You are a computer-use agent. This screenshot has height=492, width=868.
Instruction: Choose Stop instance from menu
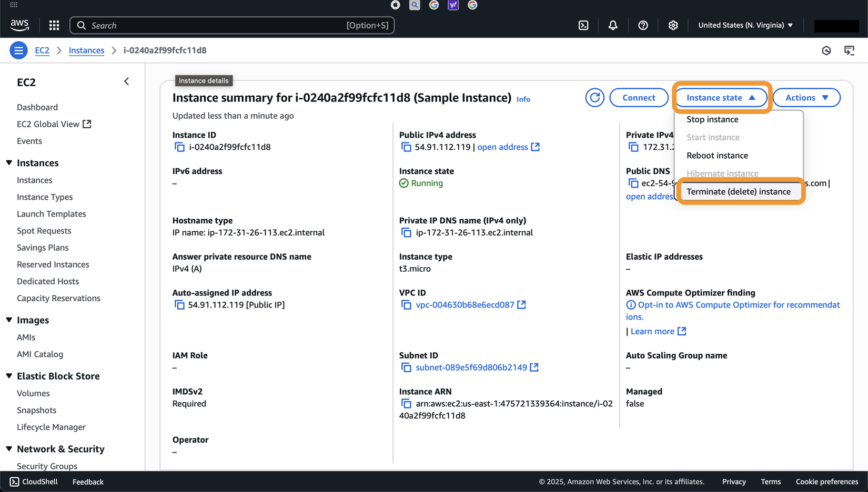712,119
